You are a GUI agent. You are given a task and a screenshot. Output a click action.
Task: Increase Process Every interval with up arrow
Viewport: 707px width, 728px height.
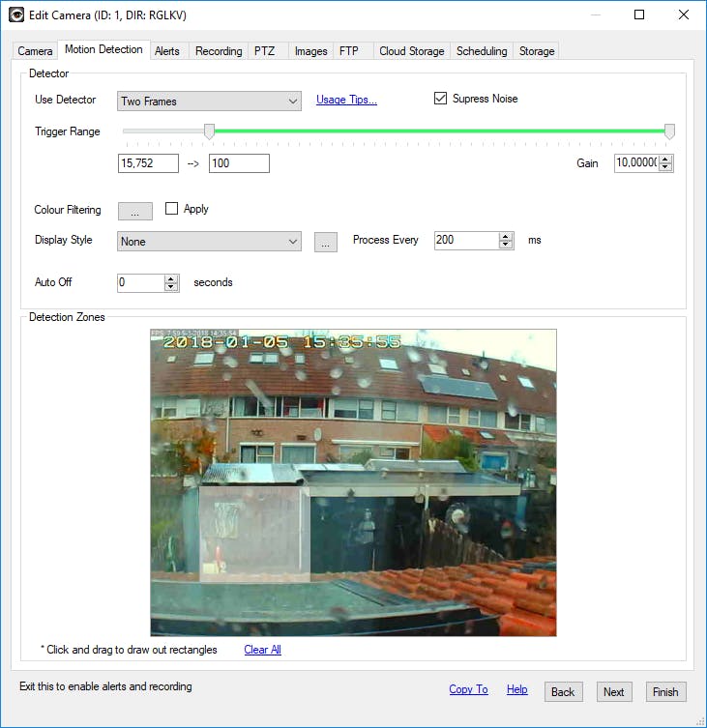click(506, 236)
